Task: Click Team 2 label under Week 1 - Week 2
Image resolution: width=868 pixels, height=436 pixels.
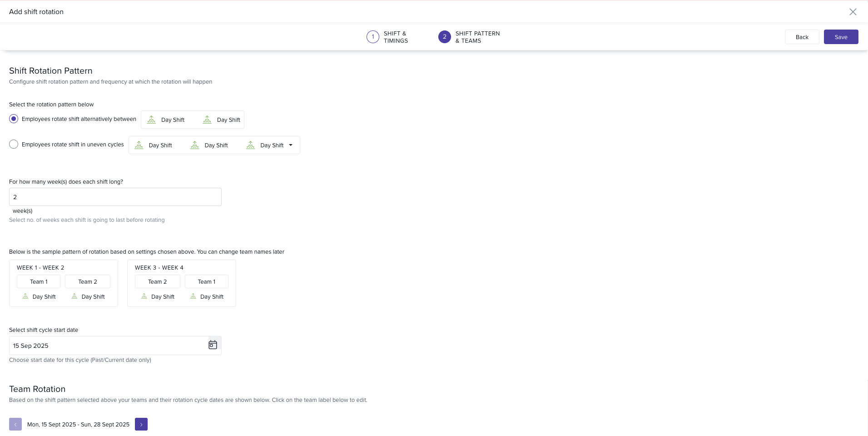Action: tap(88, 281)
